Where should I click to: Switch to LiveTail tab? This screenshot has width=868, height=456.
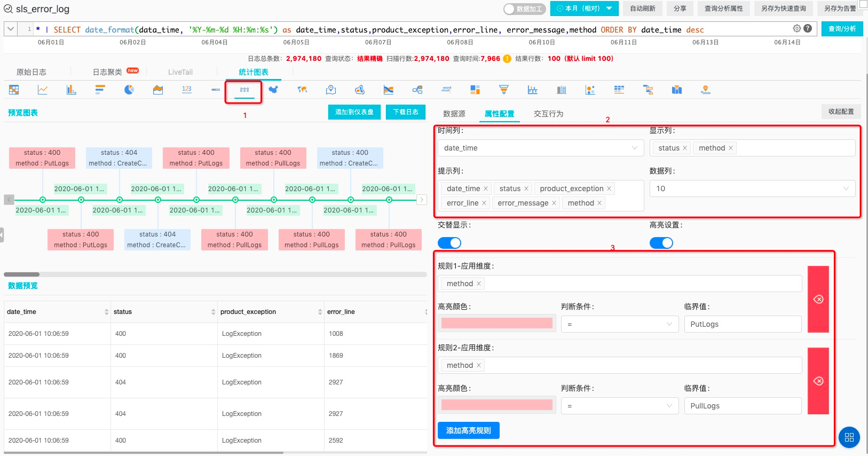pos(180,72)
